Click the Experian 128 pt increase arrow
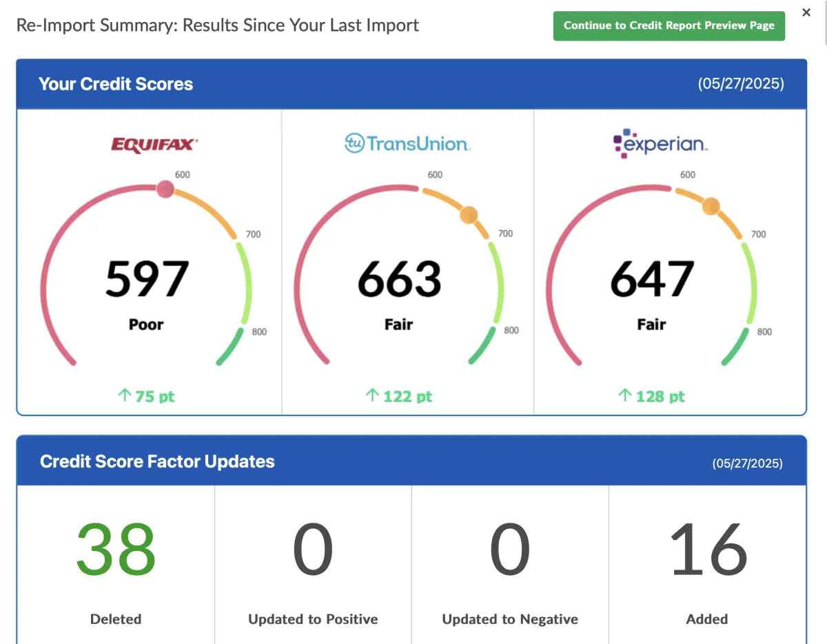This screenshot has width=827, height=644. pyautogui.click(x=625, y=396)
